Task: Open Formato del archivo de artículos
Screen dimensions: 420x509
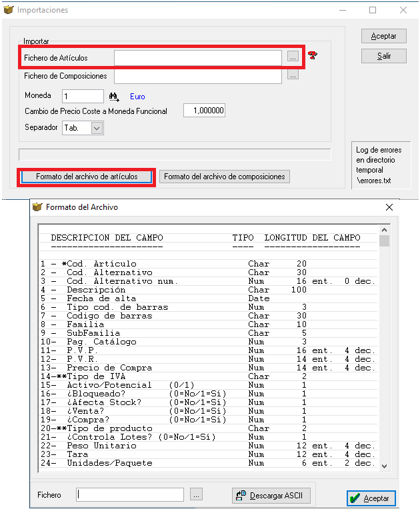Action: point(87,177)
